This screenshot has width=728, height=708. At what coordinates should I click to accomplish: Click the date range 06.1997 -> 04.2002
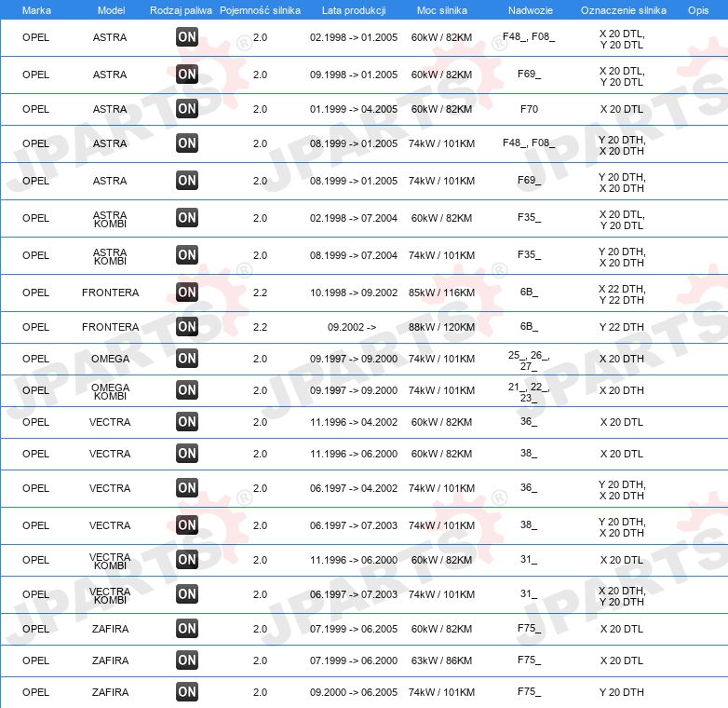tap(354, 488)
